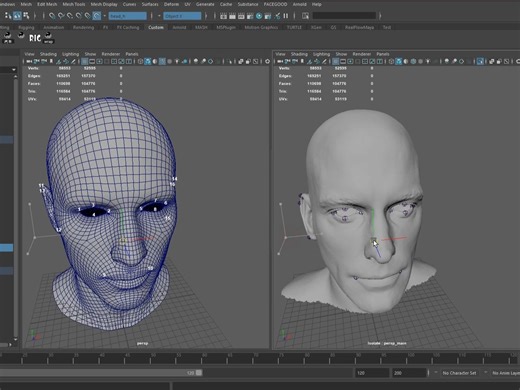Image resolution: width=520 pixels, height=390 pixels.
Task: Toggle film gate in left viewport toolbar
Action: (x=92, y=61)
